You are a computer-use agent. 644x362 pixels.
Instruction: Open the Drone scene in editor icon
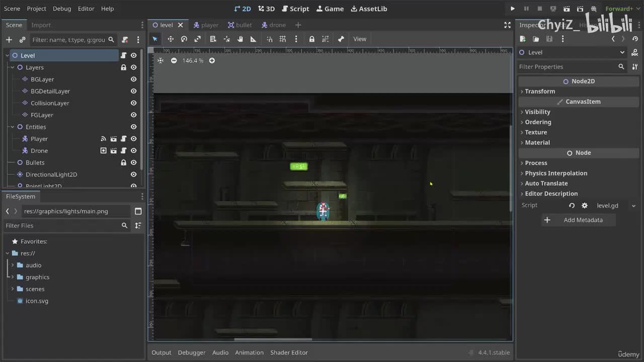click(114, 151)
